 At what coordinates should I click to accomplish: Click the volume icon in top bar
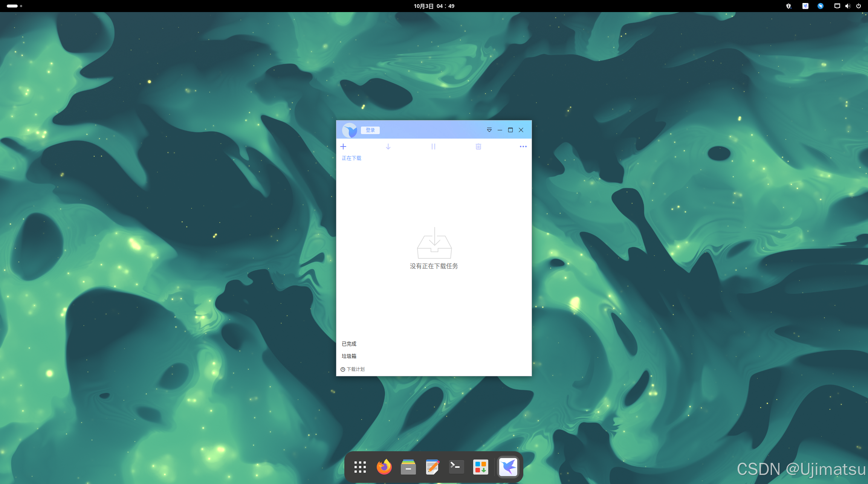848,6
